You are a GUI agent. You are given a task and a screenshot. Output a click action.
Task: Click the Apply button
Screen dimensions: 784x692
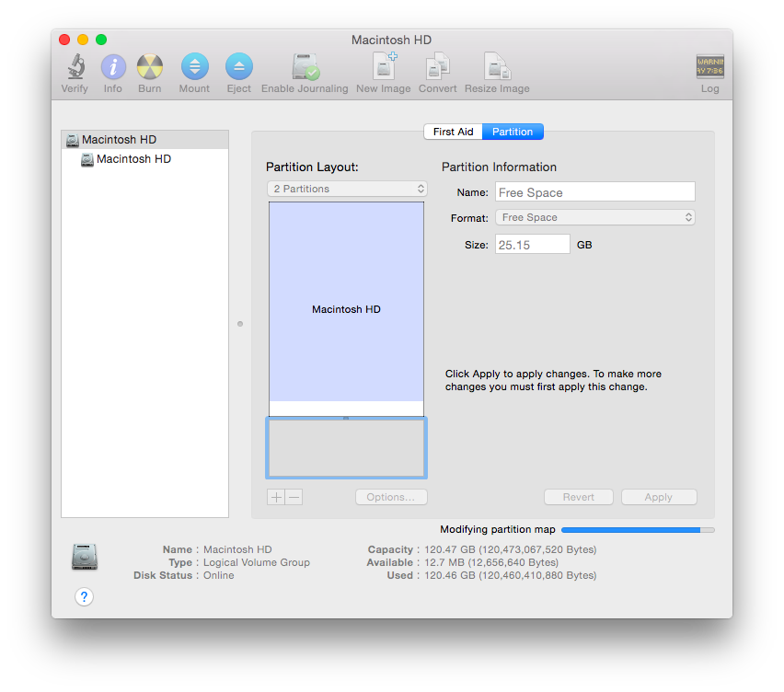pos(659,497)
